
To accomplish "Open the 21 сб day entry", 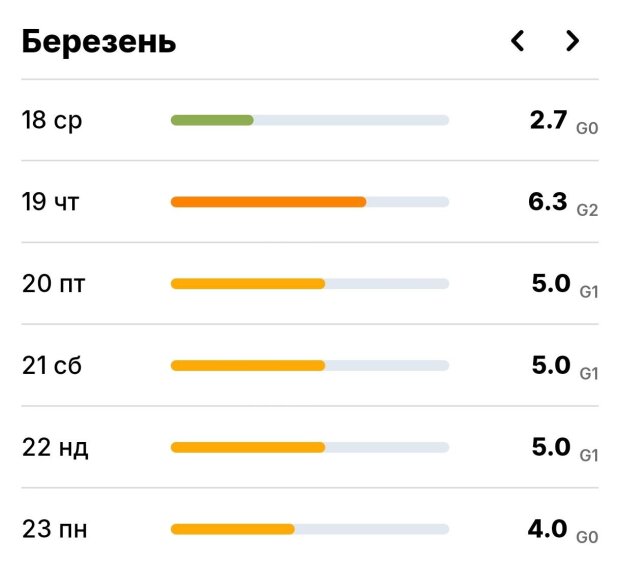I will (52, 366).
